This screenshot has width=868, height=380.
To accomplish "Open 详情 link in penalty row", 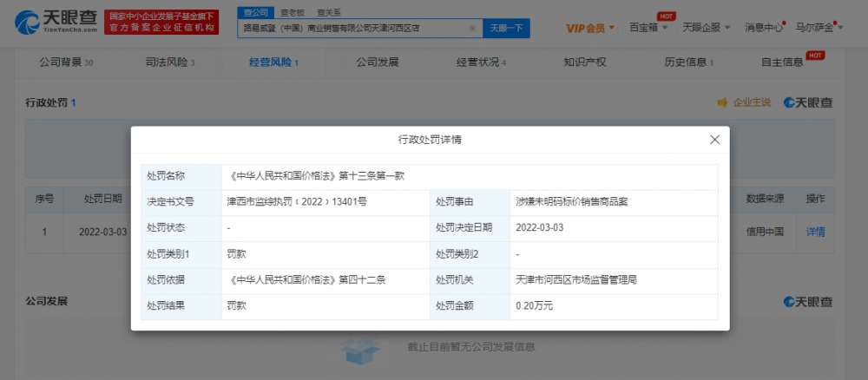I will 815,233.
